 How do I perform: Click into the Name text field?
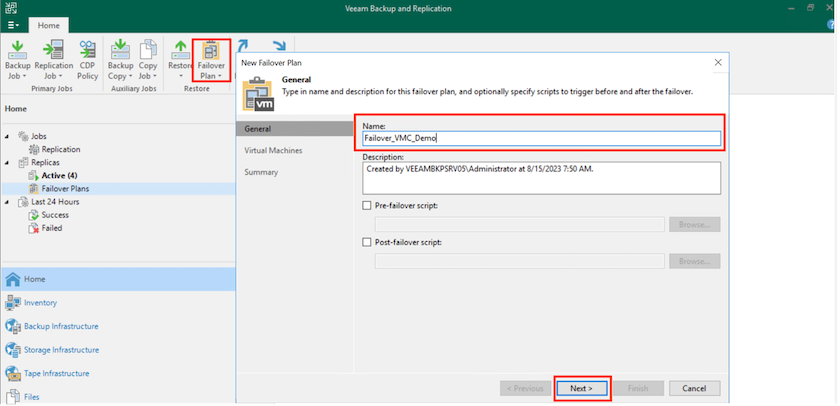540,139
